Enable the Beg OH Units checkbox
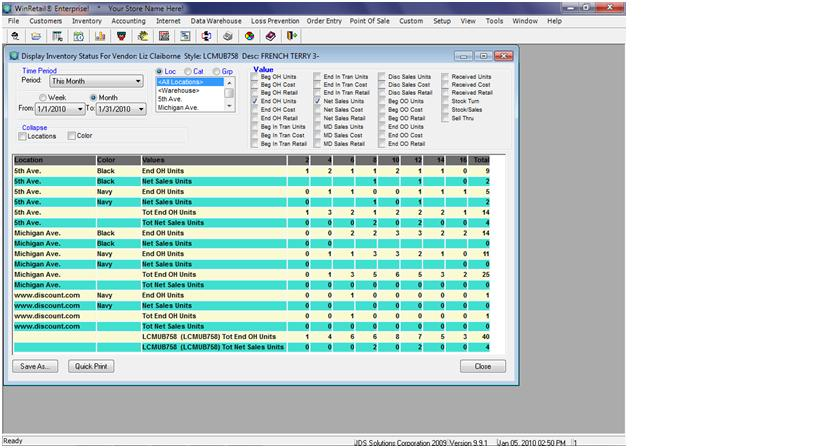827x448 pixels. click(255, 76)
